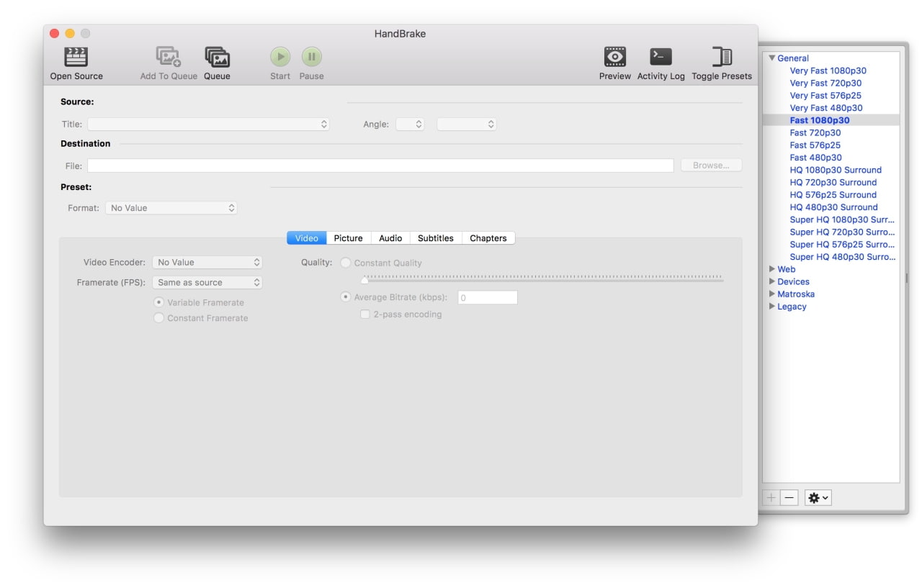Enable 2-pass encoding
This screenshot has height=588, width=922.
click(x=365, y=314)
